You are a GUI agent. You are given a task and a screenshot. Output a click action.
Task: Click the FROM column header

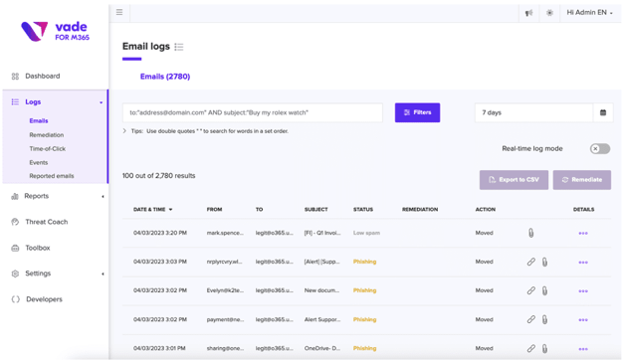click(x=214, y=210)
